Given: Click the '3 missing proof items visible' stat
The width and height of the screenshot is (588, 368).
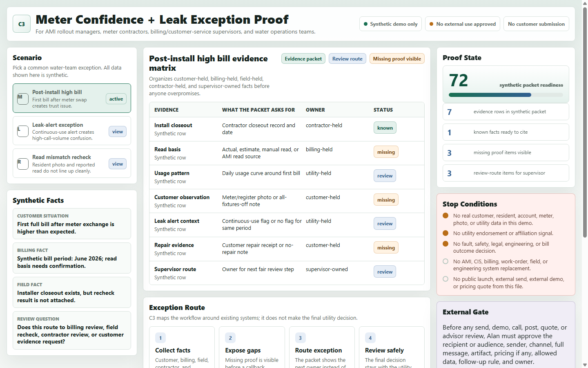Looking at the screenshot, I should pos(506,153).
